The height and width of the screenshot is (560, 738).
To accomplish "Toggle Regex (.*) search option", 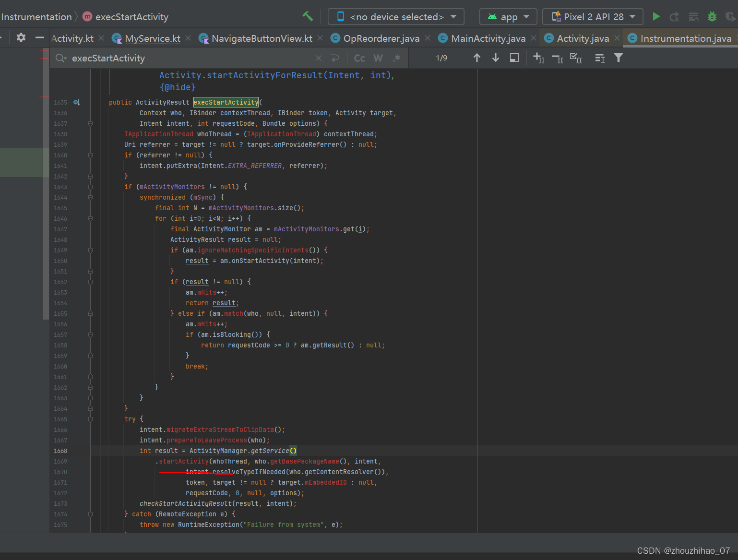I will (x=396, y=58).
